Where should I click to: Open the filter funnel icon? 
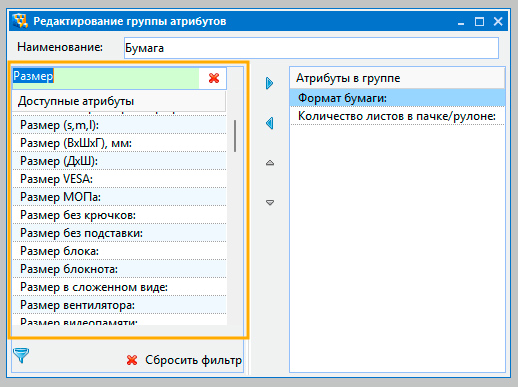[21, 355]
